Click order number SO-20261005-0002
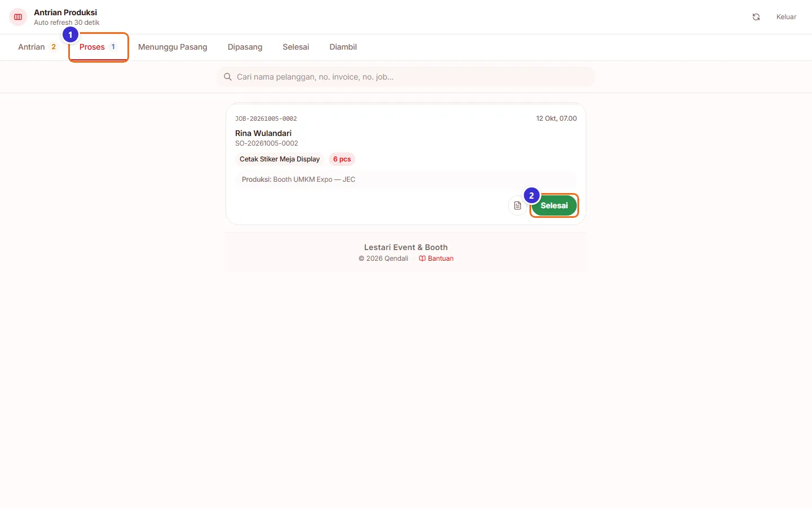 tap(267, 143)
